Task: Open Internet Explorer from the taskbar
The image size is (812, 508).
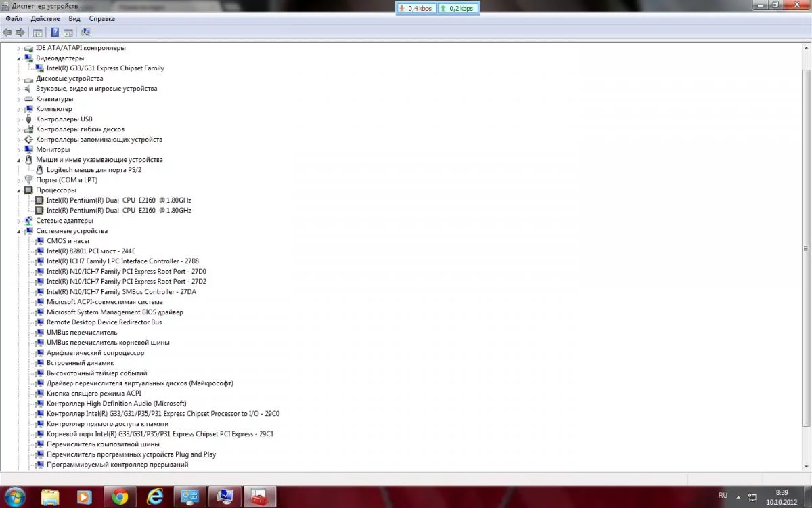Action: click(155, 497)
